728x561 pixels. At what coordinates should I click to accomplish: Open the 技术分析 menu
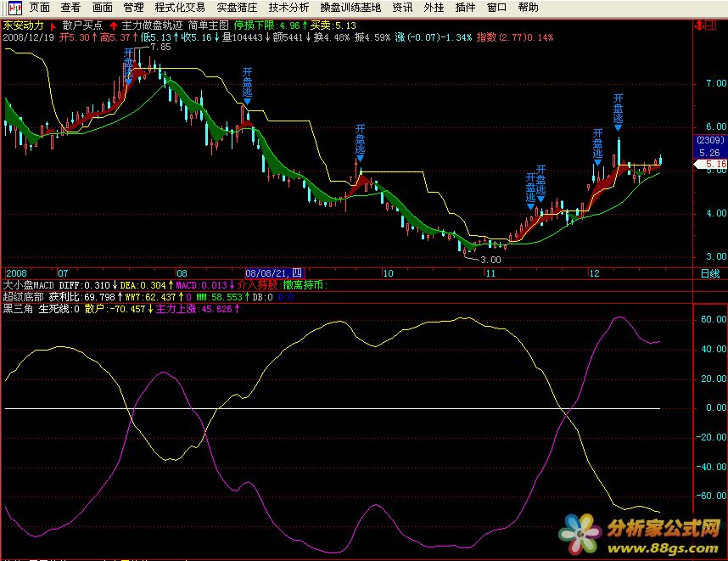coord(288,8)
